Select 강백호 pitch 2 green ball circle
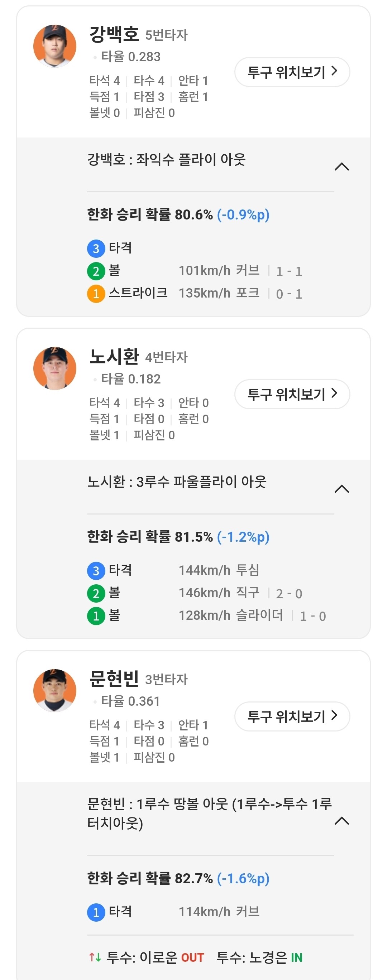This screenshot has height=980, width=373. point(96,271)
